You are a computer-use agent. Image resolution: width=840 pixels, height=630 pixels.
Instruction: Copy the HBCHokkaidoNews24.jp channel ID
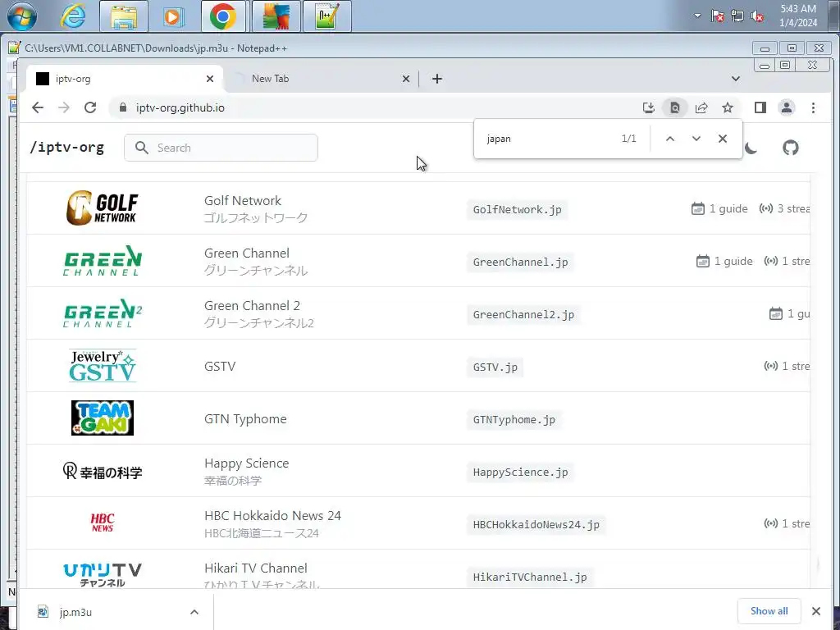click(536, 524)
